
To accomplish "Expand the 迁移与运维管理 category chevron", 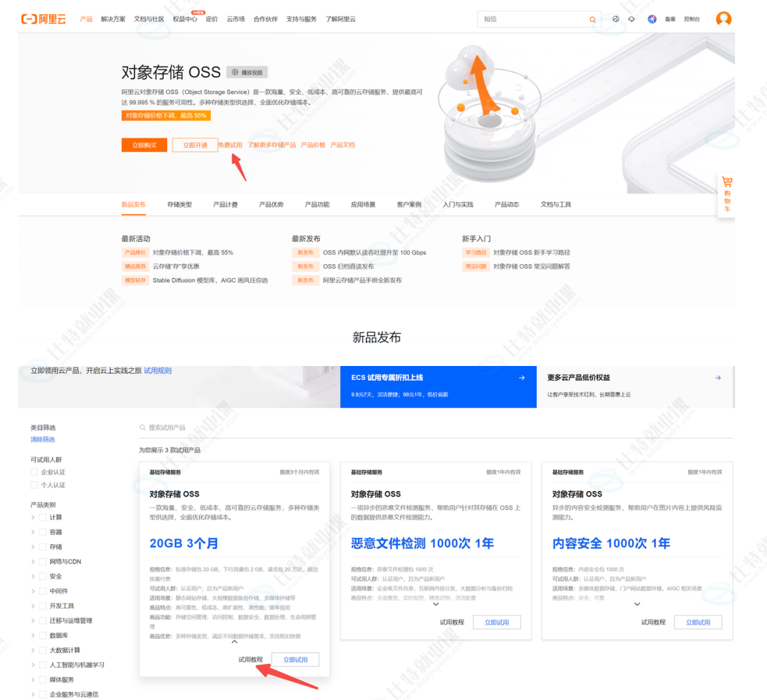I will coord(33,621).
